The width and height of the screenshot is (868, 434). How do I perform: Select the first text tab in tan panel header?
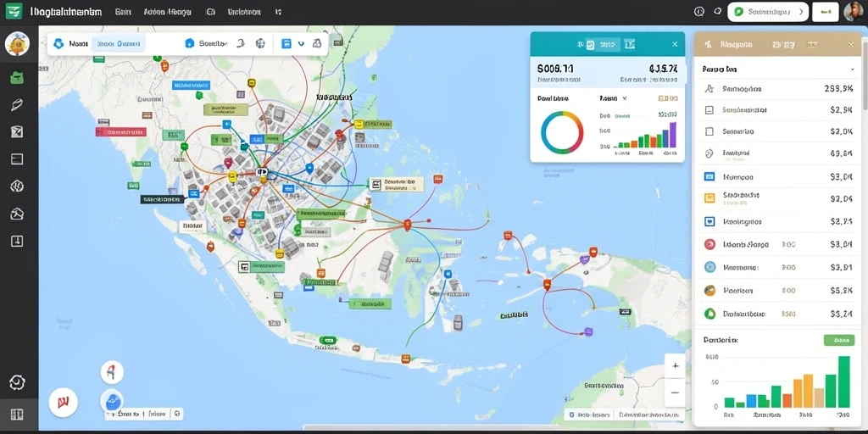pos(737,44)
